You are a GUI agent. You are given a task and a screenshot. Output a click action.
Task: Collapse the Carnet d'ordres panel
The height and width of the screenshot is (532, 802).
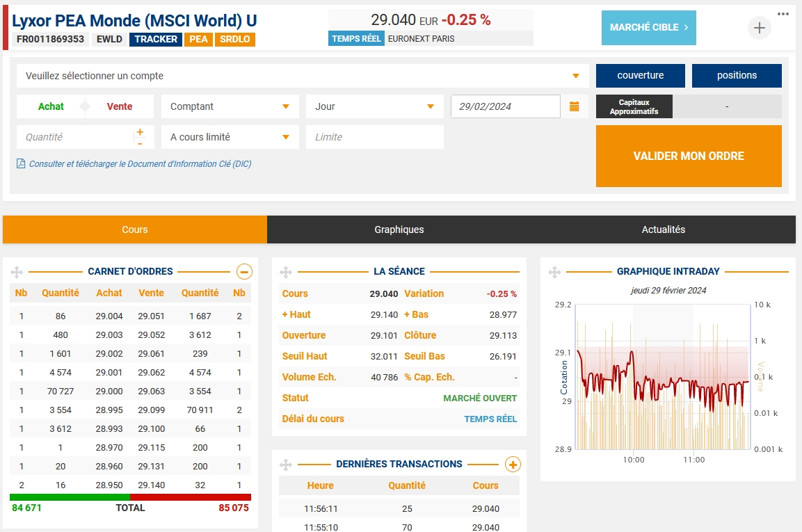(x=244, y=272)
